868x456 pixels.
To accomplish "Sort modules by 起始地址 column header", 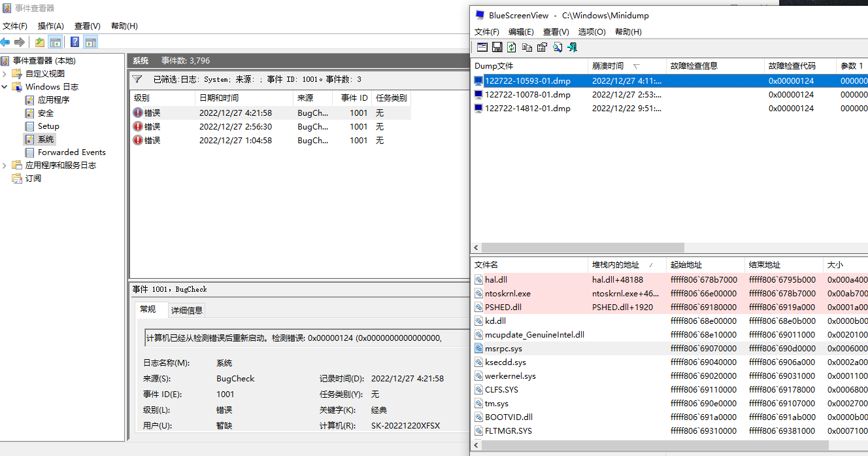I will [x=705, y=265].
